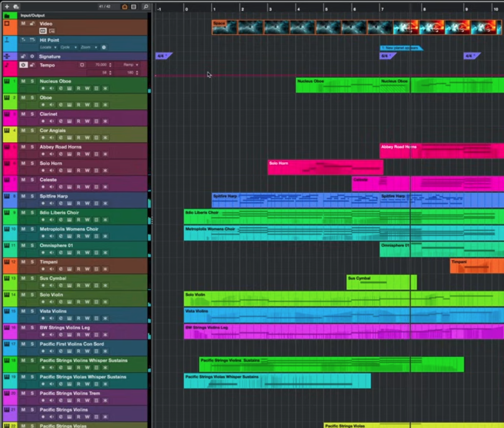Screen dimensions: 504x428
Task: Click the 6/4 time signature marker
Action: [x=387, y=56]
